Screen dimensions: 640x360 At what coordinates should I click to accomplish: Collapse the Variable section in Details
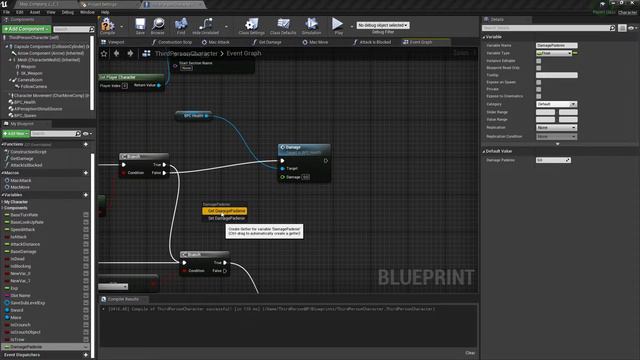pyautogui.click(x=484, y=37)
